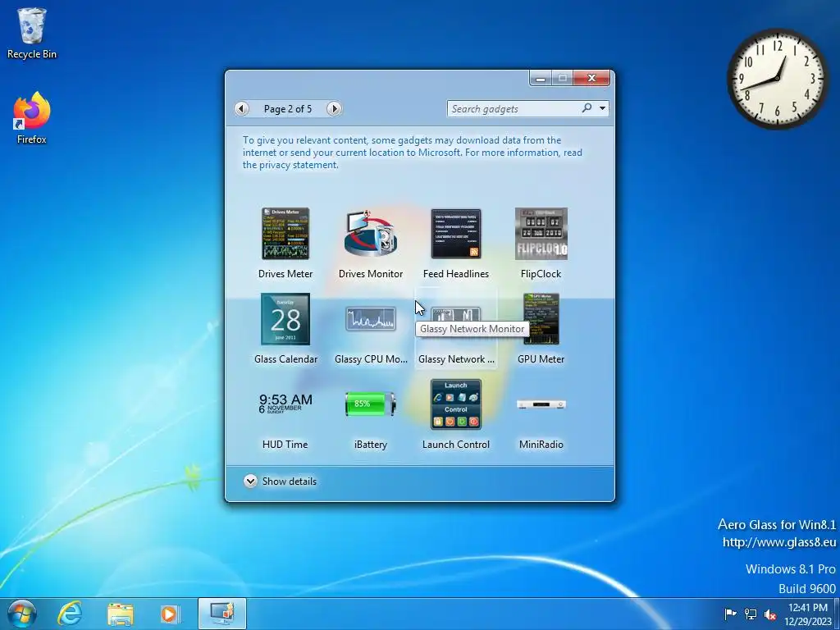Choose the MiniRadio gadget icon
The width and height of the screenshot is (840, 630).
pyautogui.click(x=541, y=404)
